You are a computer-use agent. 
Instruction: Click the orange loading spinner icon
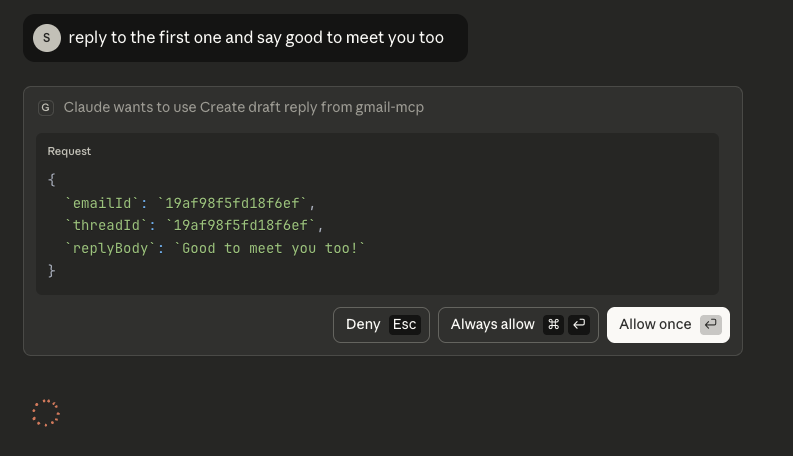[46, 413]
